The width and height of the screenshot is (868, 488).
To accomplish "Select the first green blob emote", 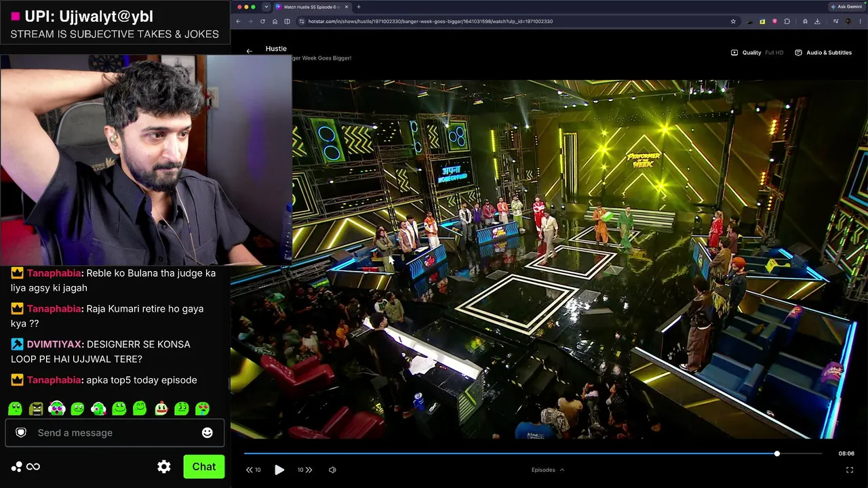I will (x=16, y=409).
